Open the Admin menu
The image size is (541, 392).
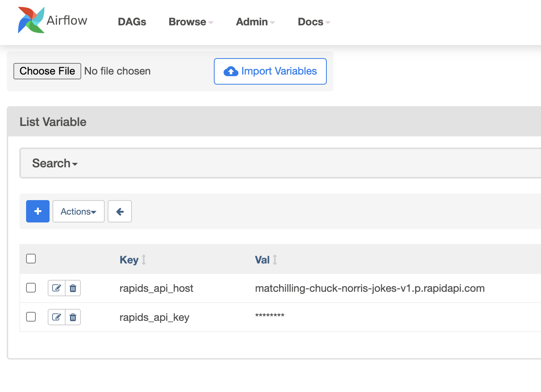[x=255, y=22]
